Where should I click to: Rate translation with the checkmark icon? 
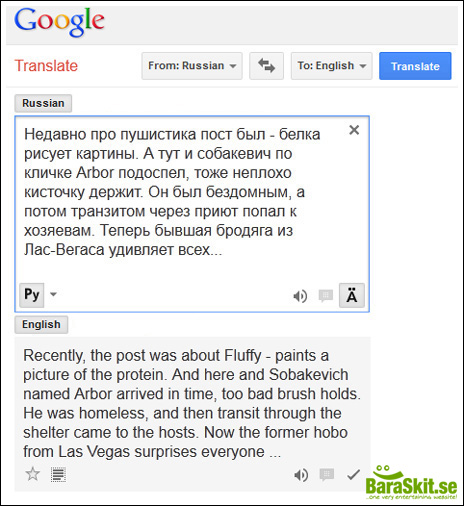tap(353, 475)
